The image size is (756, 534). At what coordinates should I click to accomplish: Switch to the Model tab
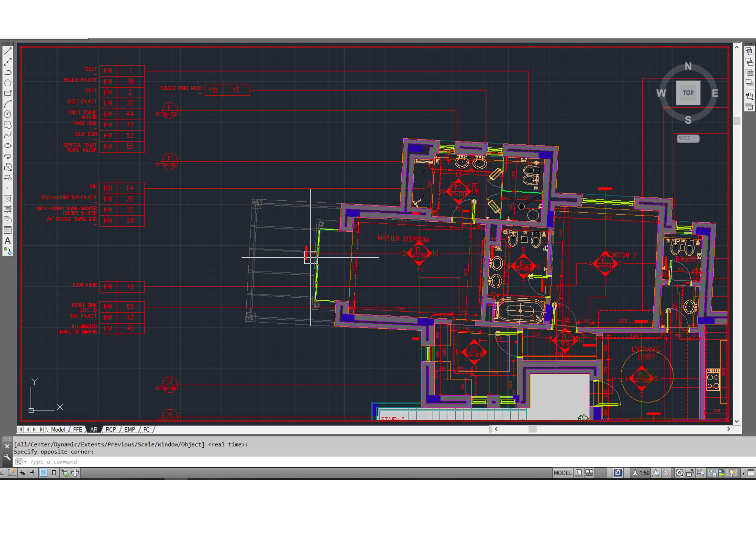point(58,430)
